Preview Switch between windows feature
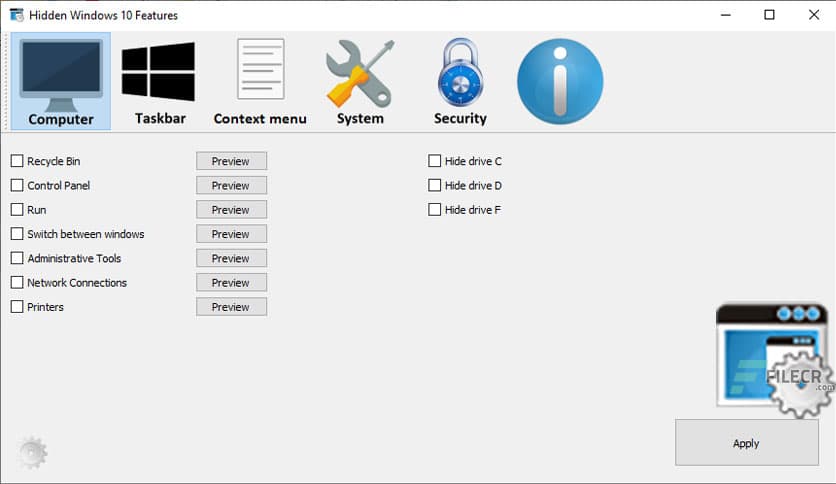 point(231,234)
